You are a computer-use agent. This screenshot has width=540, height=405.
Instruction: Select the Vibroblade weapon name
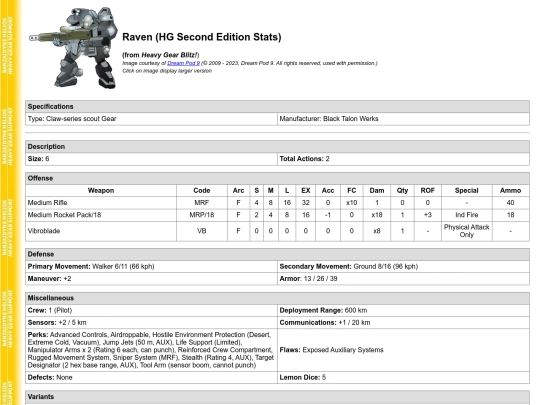click(44, 231)
